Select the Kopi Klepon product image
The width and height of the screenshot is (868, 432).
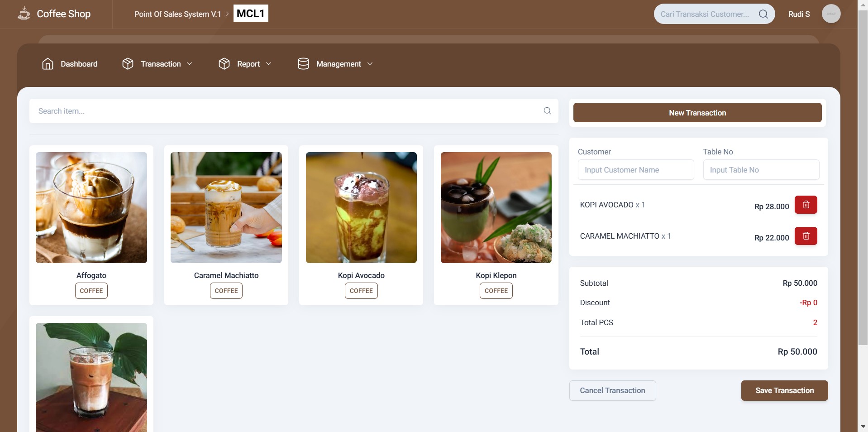(496, 207)
